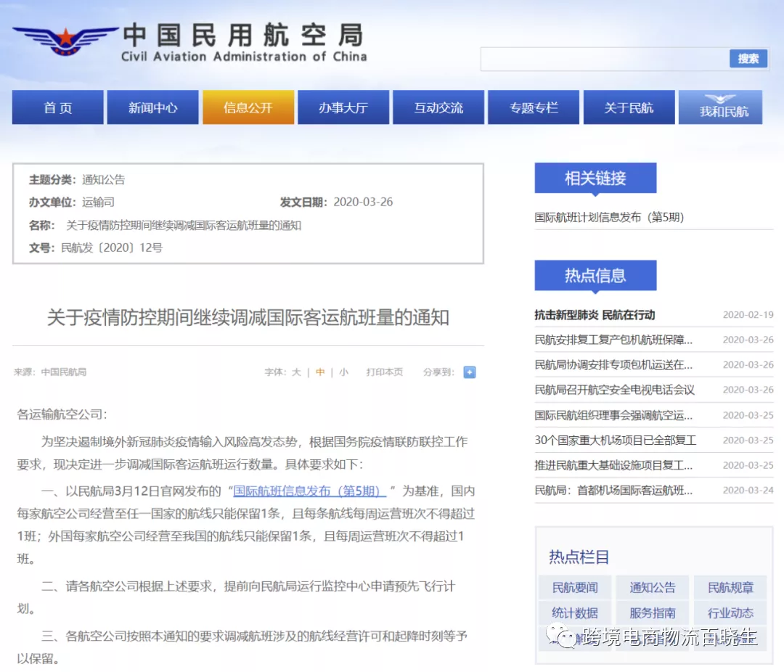Set article font size to 小

pos(343,372)
